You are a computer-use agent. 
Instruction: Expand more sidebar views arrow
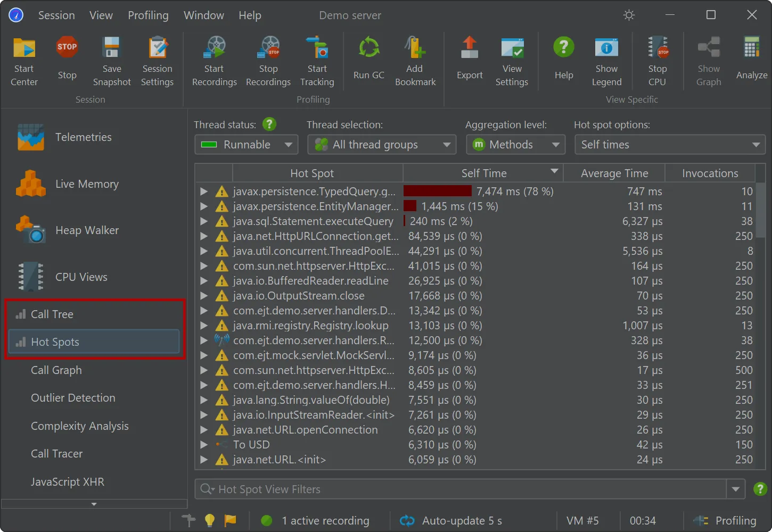coord(94,504)
